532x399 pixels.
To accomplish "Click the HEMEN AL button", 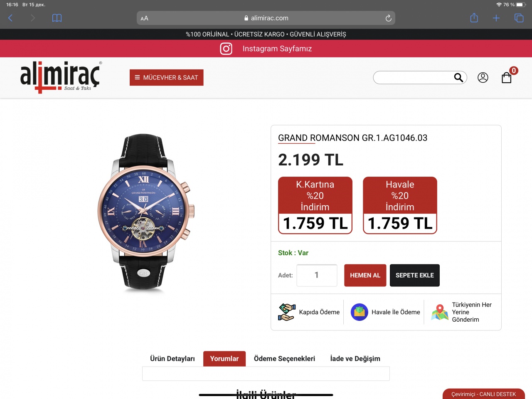I will (x=365, y=275).
